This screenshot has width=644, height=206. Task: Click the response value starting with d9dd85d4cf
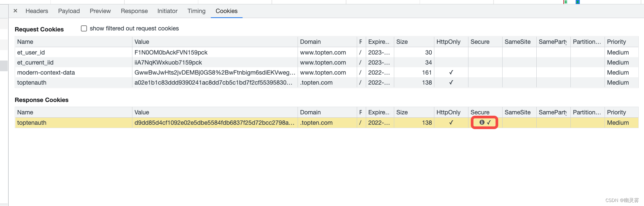[214, 123]
